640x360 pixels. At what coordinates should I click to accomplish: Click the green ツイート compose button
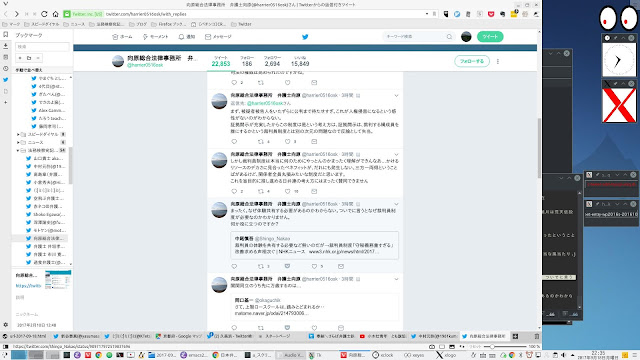[x=490, y=37]
